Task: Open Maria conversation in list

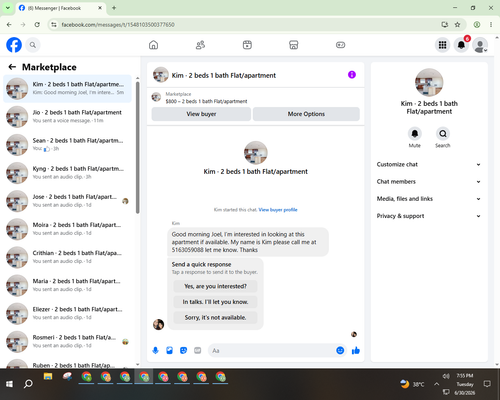Action: (x=67, y=285)
